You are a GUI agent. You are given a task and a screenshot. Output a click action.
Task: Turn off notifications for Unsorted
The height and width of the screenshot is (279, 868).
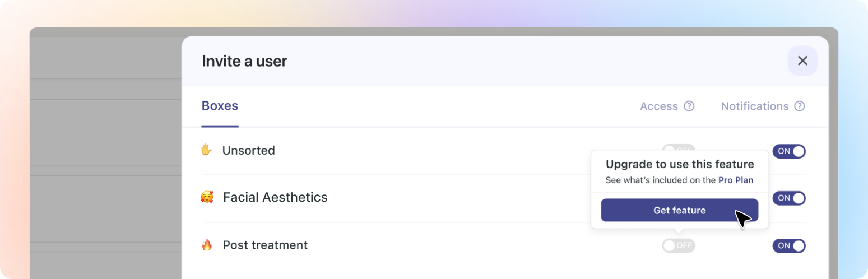coord(789,151)
